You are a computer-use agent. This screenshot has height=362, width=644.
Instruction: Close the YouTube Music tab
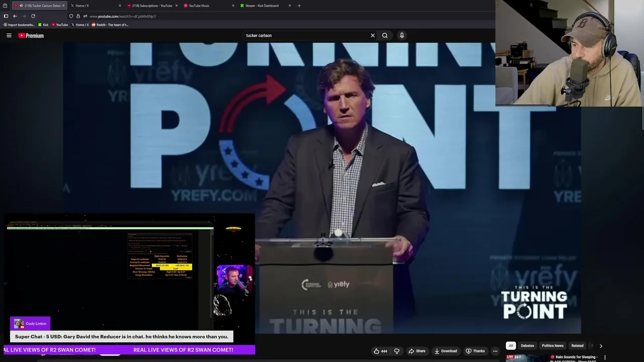[x=233, y=6]
